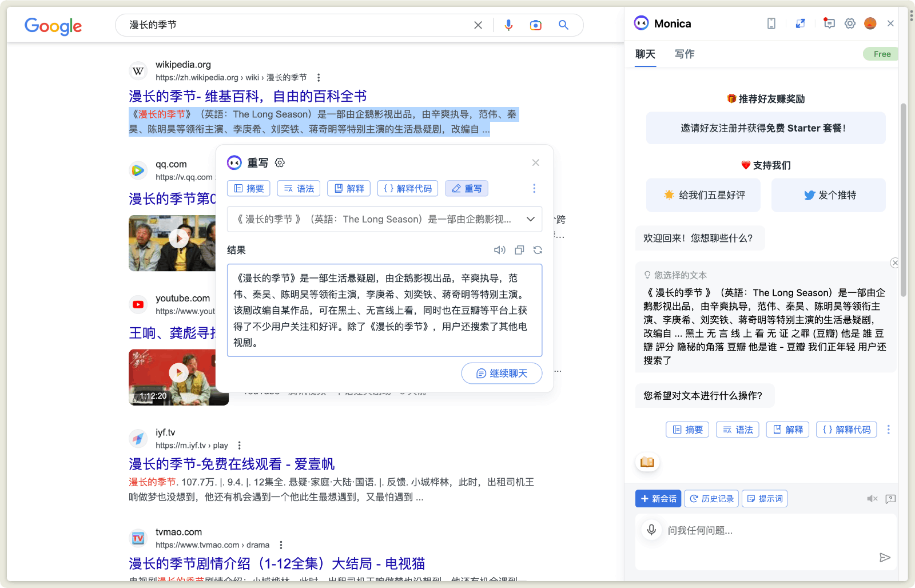Open Google image search camera icon
Image resolution: width=915 pixels, height=588 pixels.
535,25
